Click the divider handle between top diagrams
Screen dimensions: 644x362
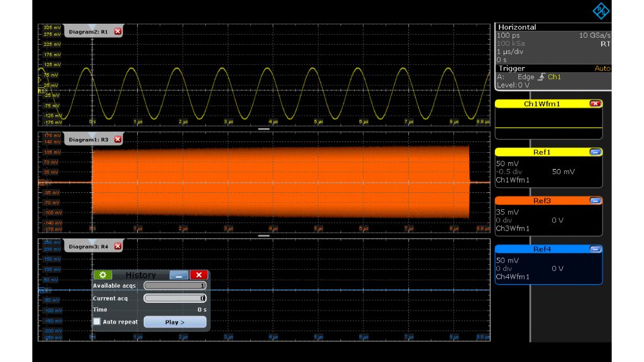pyautogui.click(x=264, y=128)
